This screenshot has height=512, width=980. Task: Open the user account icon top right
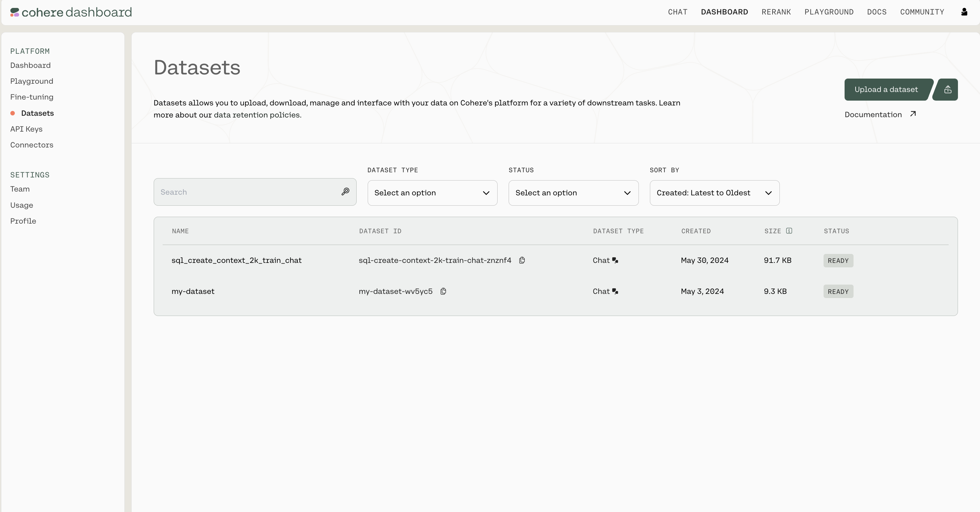(964, 12)
